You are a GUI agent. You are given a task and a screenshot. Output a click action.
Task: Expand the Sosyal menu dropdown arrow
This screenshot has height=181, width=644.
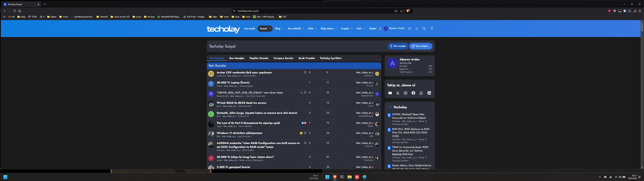[270, 28]
